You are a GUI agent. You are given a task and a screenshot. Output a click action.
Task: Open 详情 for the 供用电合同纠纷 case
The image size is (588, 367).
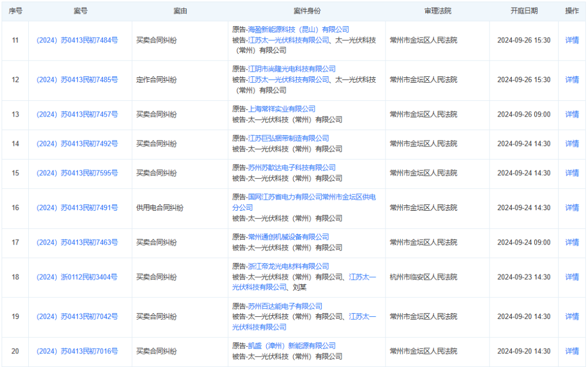[572, 207]
